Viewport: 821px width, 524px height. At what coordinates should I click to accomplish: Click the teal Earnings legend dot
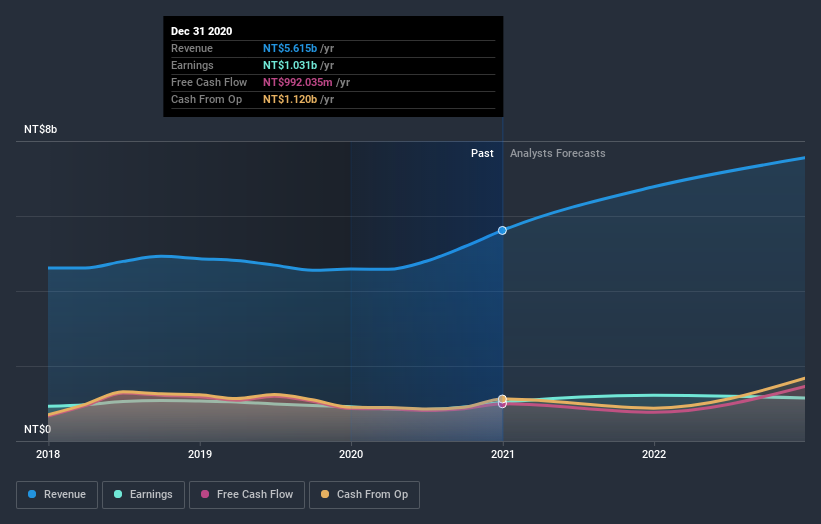click(x=118, y=494)
